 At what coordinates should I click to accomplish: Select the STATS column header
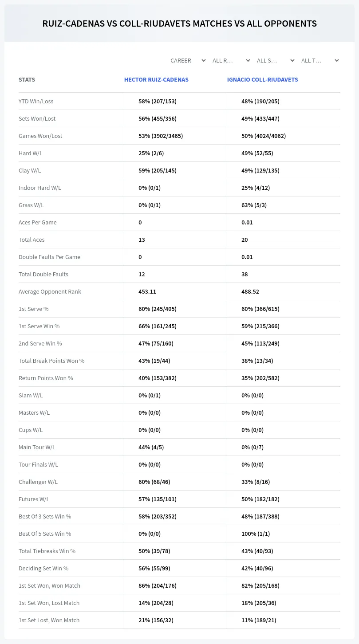pyautogui.click(x=27, y=80)
